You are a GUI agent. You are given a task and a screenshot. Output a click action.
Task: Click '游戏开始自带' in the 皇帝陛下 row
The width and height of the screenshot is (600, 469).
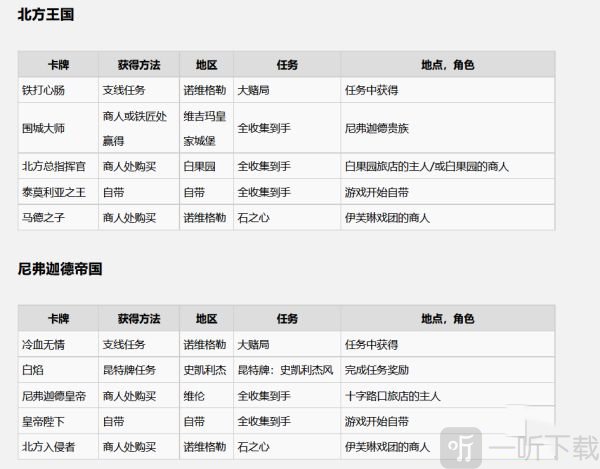point(377,422)
